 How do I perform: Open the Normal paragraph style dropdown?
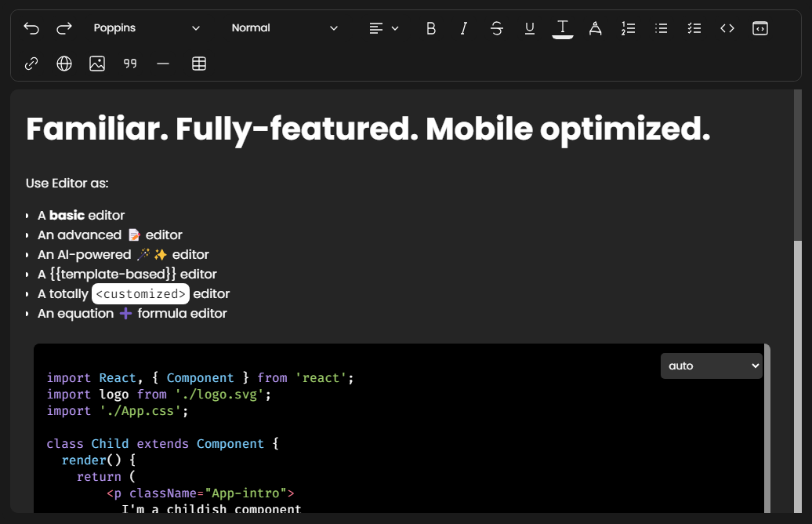click(285, 28)
